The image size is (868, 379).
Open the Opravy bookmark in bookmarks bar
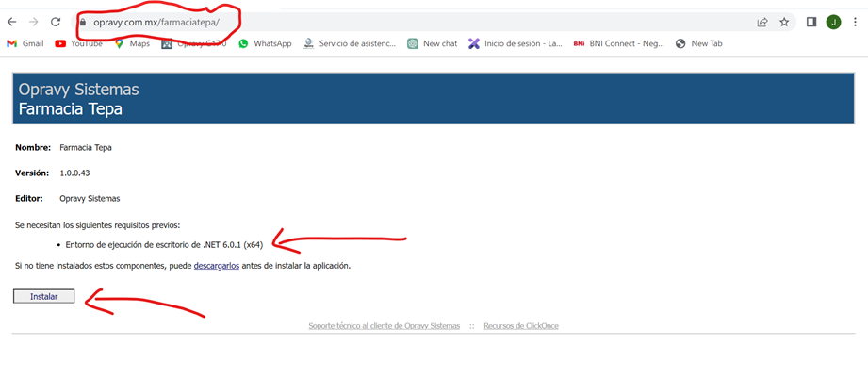tap(194, 43)
